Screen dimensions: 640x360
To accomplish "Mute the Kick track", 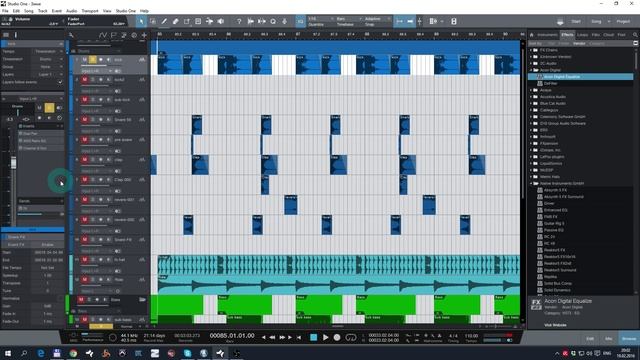I will 84,60.
